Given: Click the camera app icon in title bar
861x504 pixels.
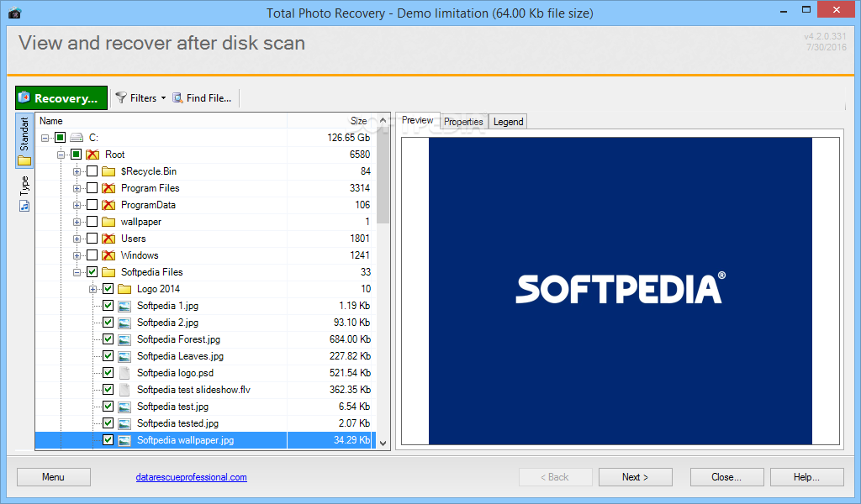Looking at the screenshot, I should (x=14, y=12).
